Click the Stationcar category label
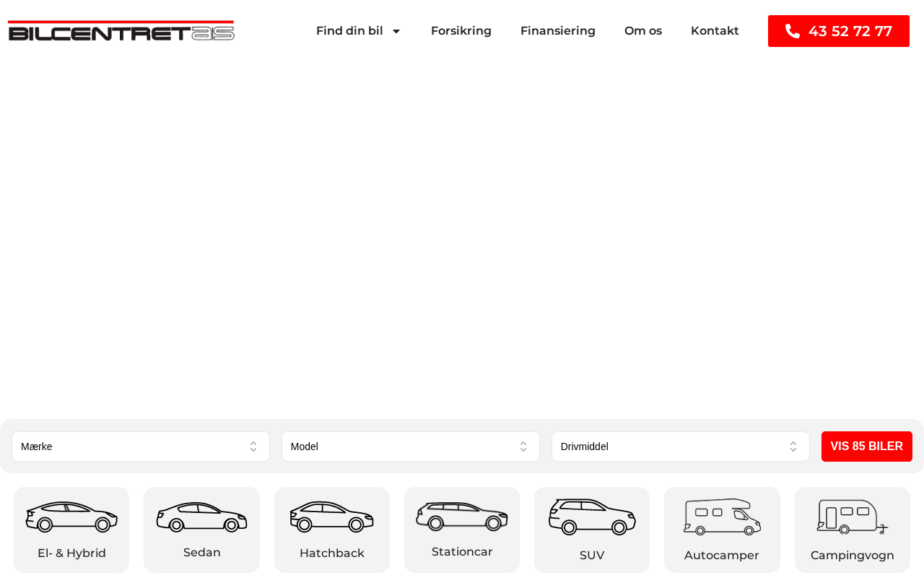The width and height of the screenshot is (924, 578). (462, 552)
